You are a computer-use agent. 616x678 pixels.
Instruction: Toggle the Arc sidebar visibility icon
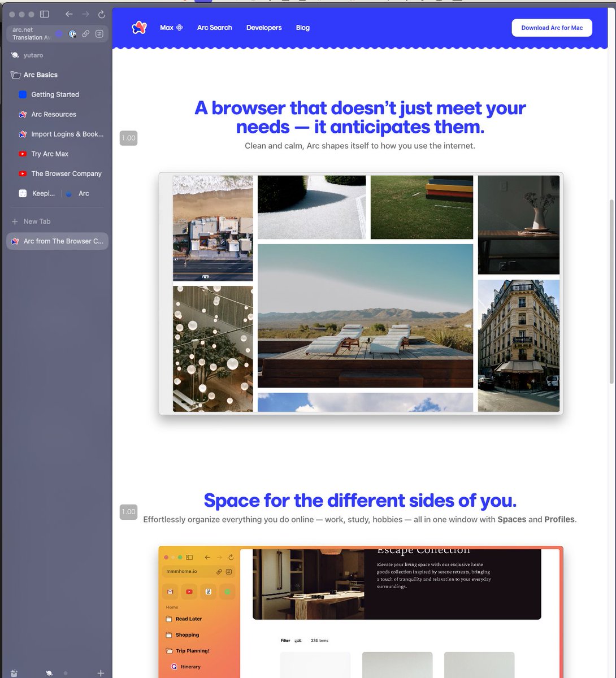(45, 14)
